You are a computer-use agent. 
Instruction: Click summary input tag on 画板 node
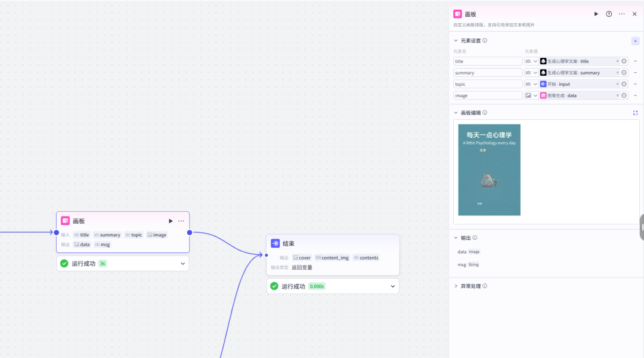coord(107,235)
